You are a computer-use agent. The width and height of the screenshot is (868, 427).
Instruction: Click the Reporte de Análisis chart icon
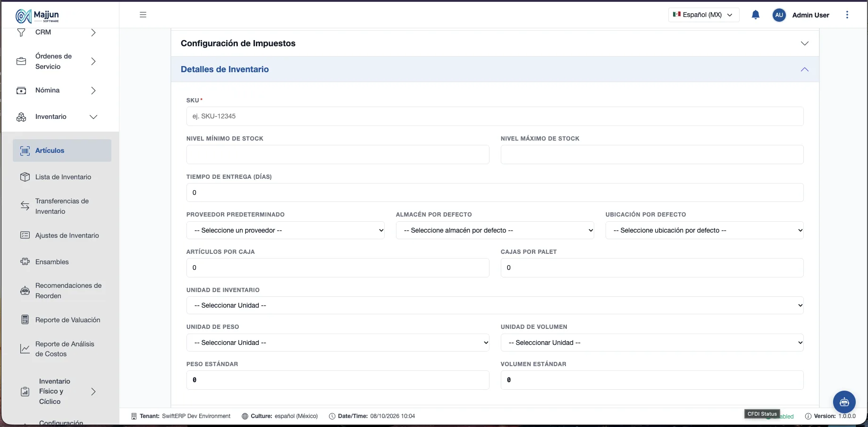[x=25, y=349]
